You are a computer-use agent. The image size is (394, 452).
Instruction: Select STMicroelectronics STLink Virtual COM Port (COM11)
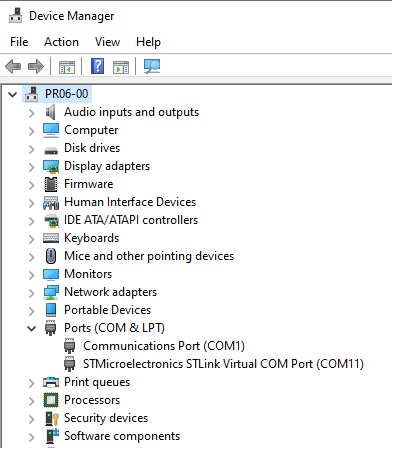(223, 364)
